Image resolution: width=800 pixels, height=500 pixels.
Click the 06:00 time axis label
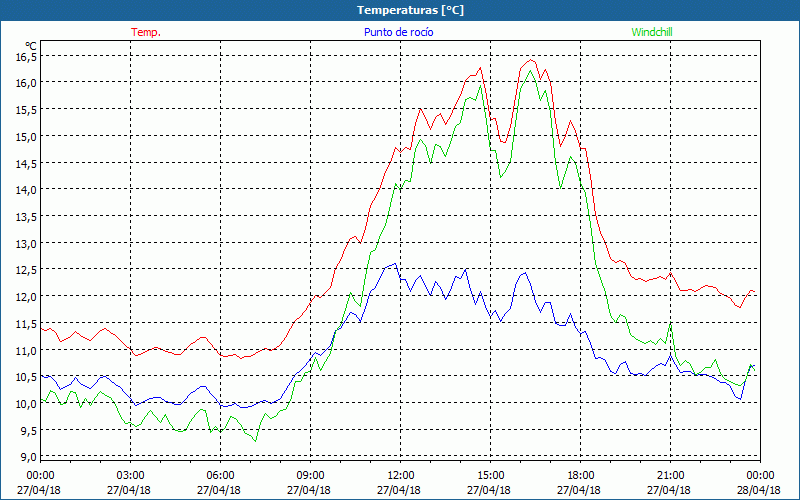tap(220, 475)
